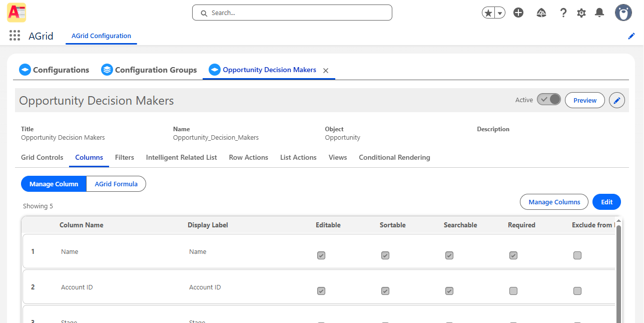The image size is (644, 323).
Task: Open the Setup gear menu
Action: [x=581, y=13]
